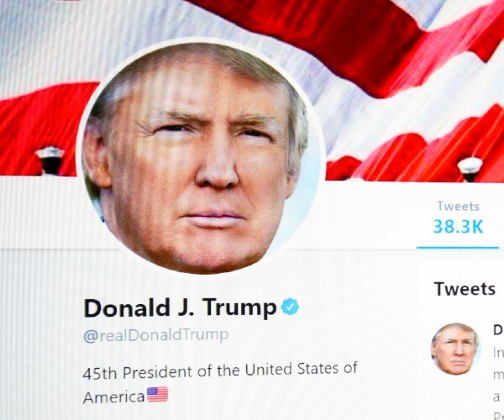Click the blue verified checkmark badge
The image size is (504, 420).
click(290, 307)
